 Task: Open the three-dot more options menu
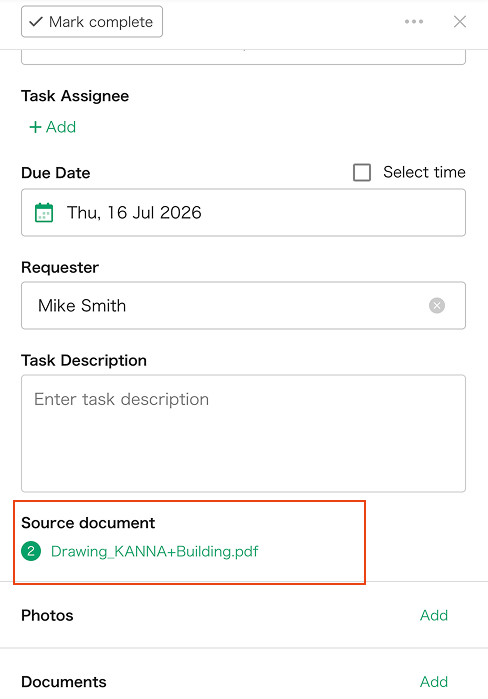pyautogui.click(x=414, y=21)
